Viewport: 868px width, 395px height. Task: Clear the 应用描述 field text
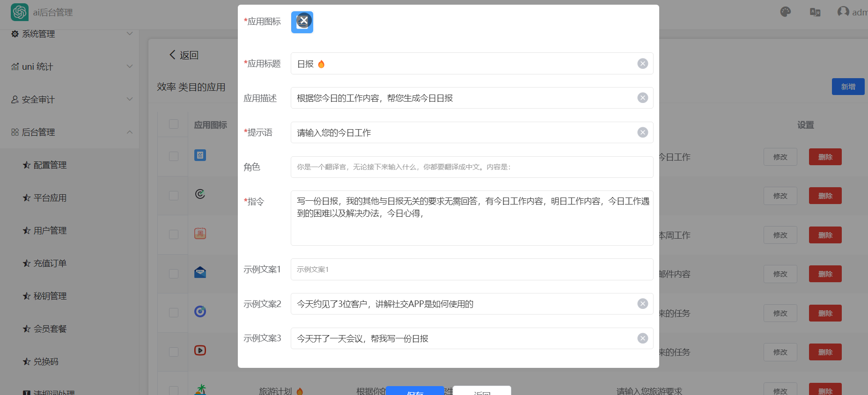[x=643, y=98]
